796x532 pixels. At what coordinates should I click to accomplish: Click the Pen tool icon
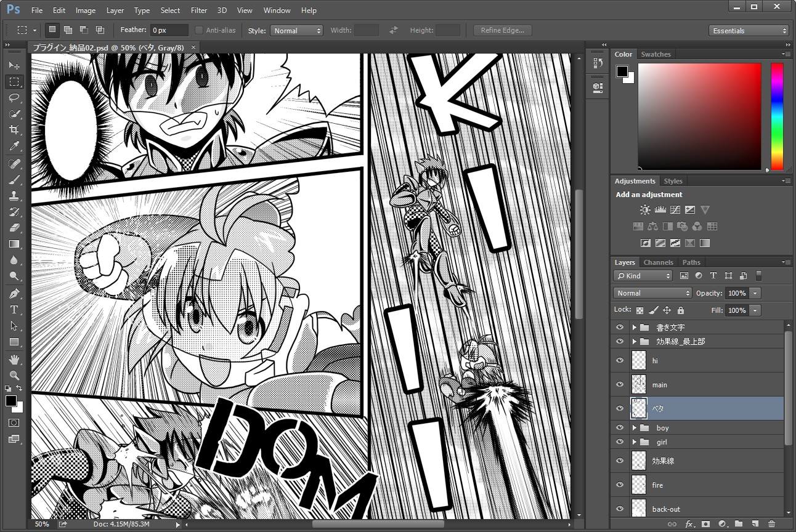14,293
